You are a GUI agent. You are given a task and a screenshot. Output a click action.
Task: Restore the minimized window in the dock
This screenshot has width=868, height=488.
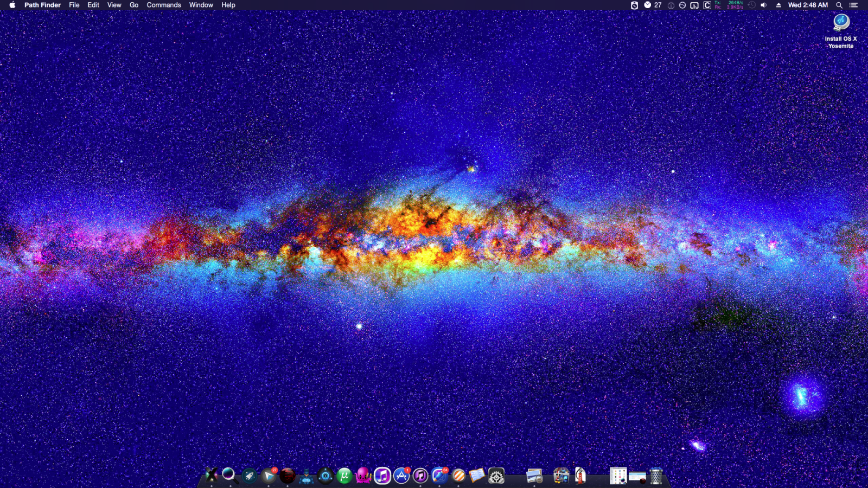tap(637, 477)
